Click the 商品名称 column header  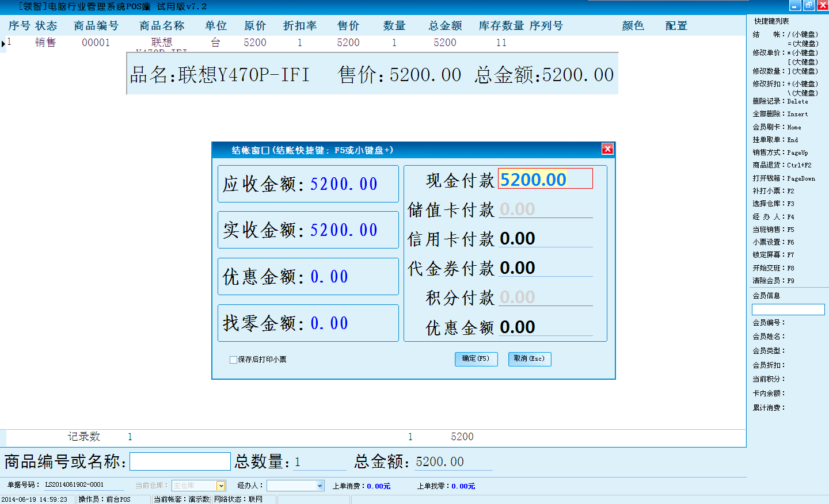162,26
